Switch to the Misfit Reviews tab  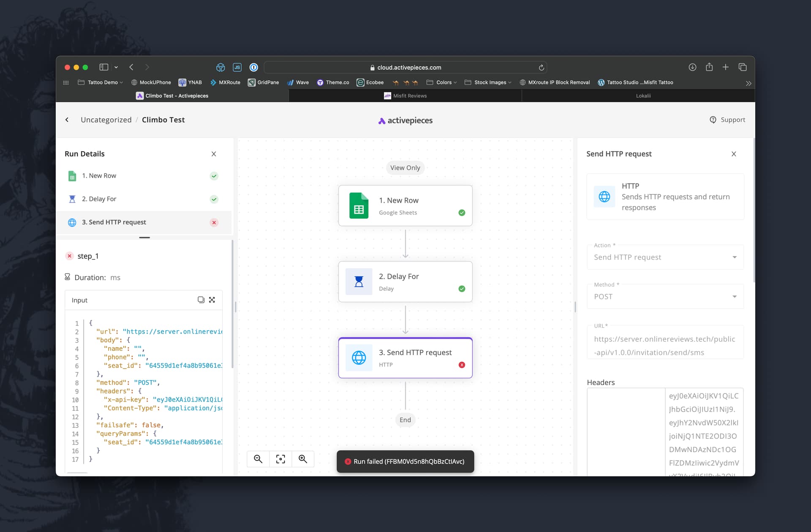point(405,96)
